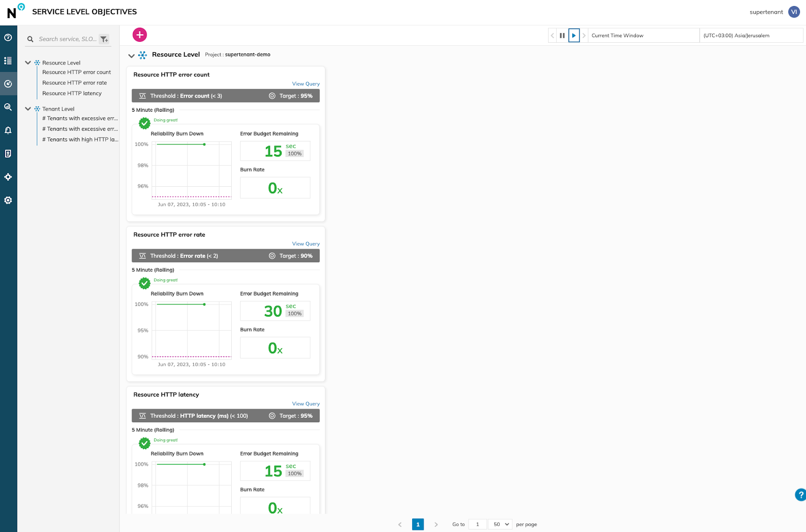Open the settings gear icon in sidebar

click(x=8, y=200)
